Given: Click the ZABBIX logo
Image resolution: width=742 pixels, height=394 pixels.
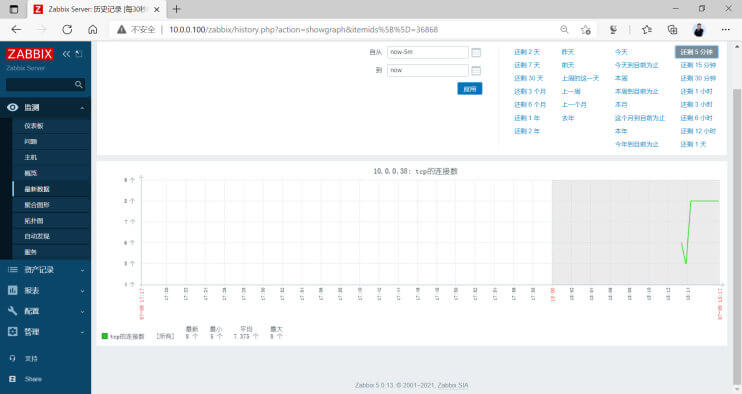Looking at the screenshot, I should point(29,54).
